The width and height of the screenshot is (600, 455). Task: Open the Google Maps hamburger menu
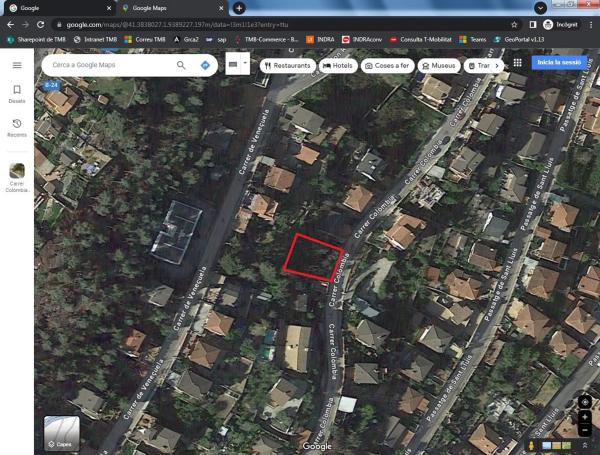click(x=17, y=65)
